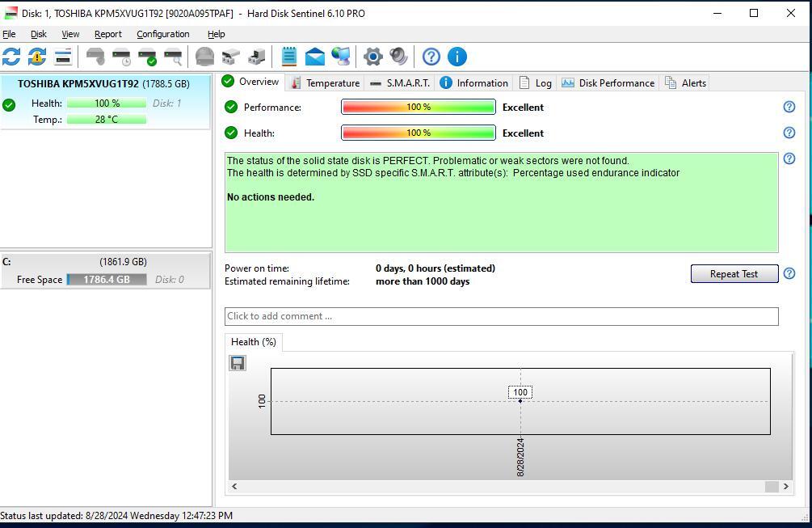Switch to the Information tab
Viewport: 812px width, 528px height.
473,83
